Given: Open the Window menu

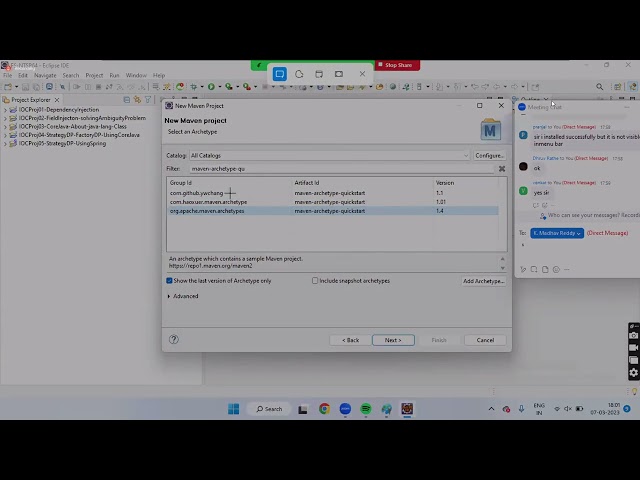Looking at the screenshot, I should point(136,75).
